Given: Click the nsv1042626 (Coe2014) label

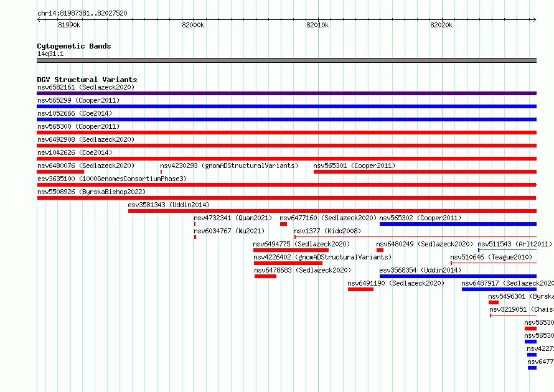Looking at the screenshot, I should coord(75,152).
